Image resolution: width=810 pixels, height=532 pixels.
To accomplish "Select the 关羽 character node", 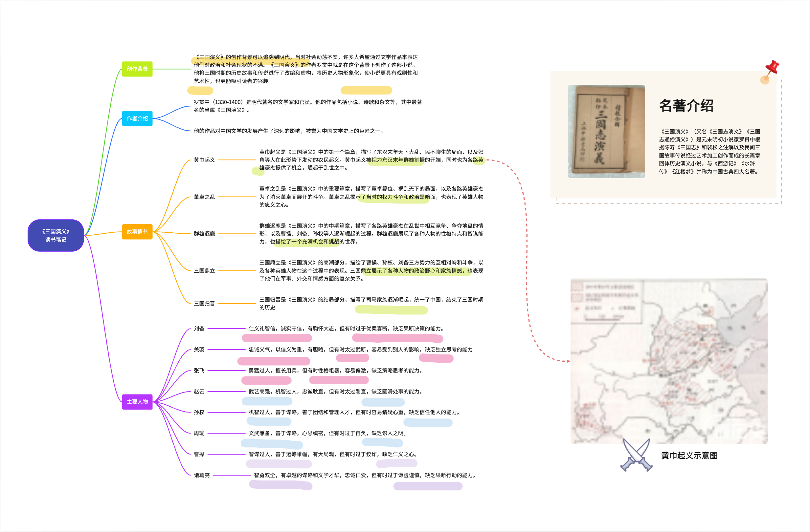I will pos(199,350).
